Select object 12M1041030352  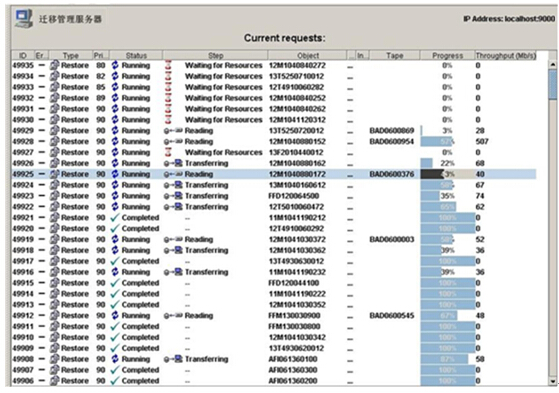[297, 305]
